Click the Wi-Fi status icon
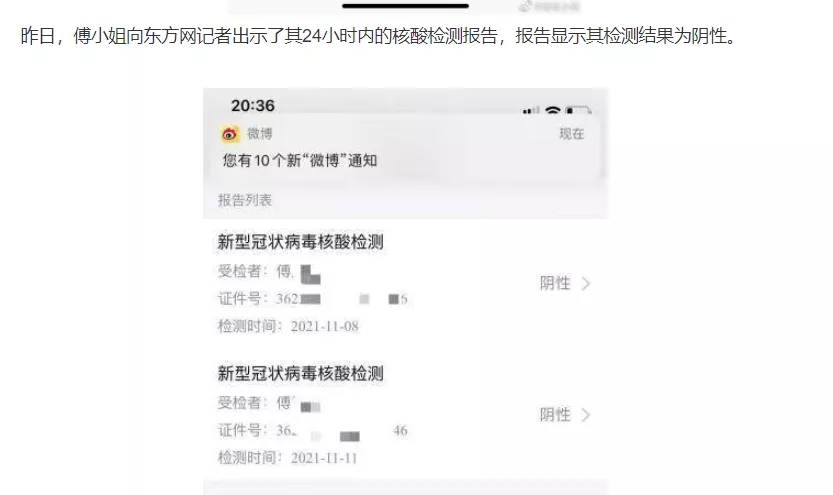Viewport: 833px width, 495px height. (553, 110)
